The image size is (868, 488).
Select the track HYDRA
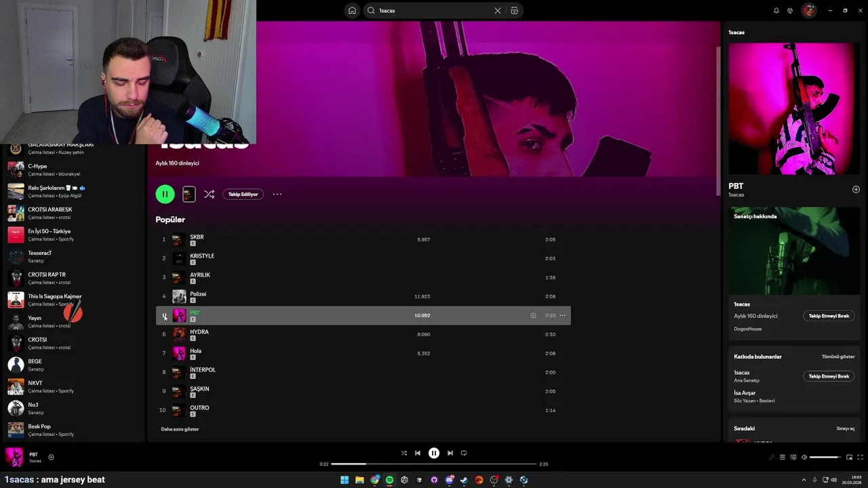[363, 334]
